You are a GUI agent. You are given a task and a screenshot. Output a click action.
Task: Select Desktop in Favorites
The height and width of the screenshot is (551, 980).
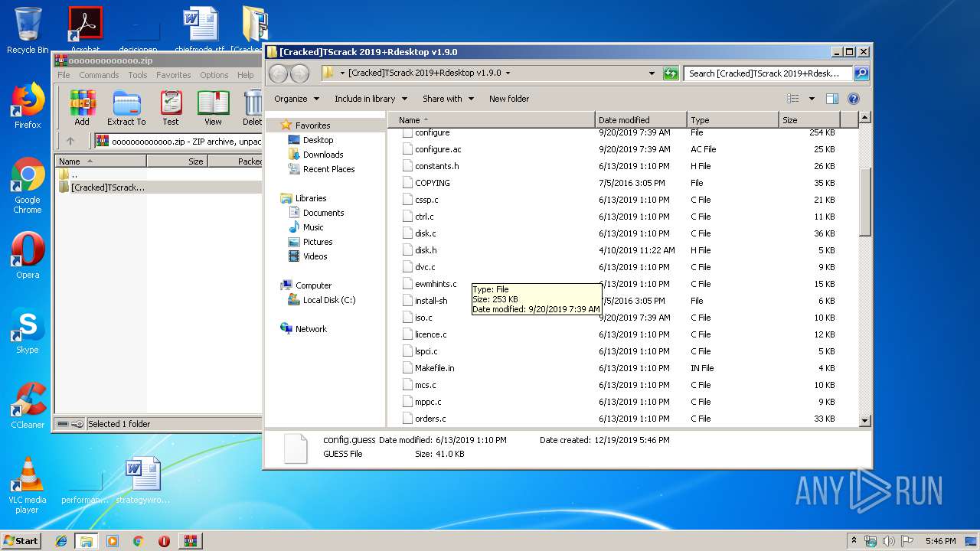coord(318,140)
